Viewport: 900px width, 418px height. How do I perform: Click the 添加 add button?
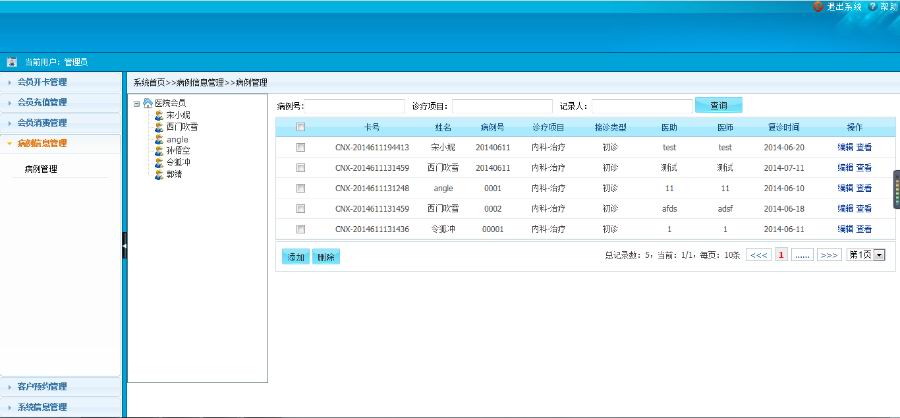pos(296,257)
